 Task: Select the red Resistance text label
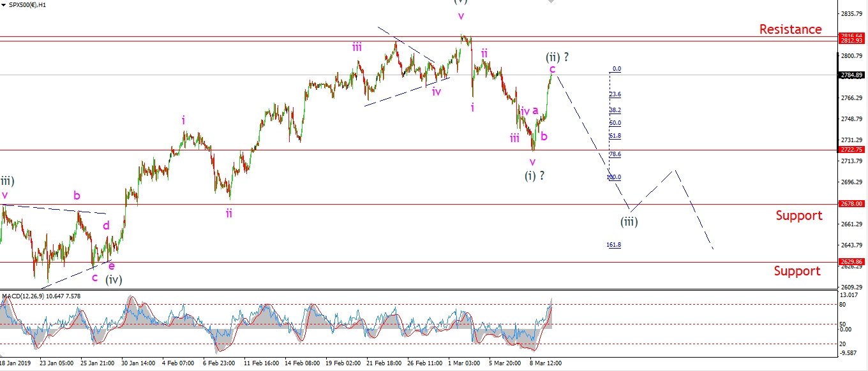[790, 29]
